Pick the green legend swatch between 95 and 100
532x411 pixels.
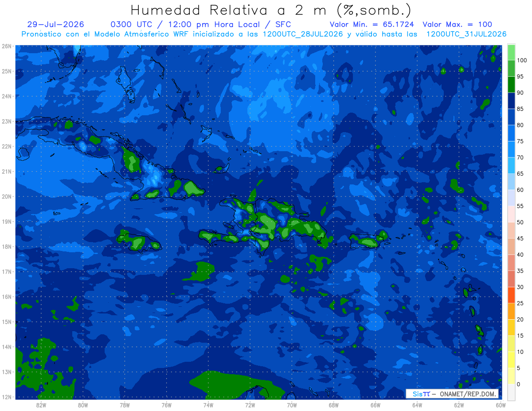(511, 68)
